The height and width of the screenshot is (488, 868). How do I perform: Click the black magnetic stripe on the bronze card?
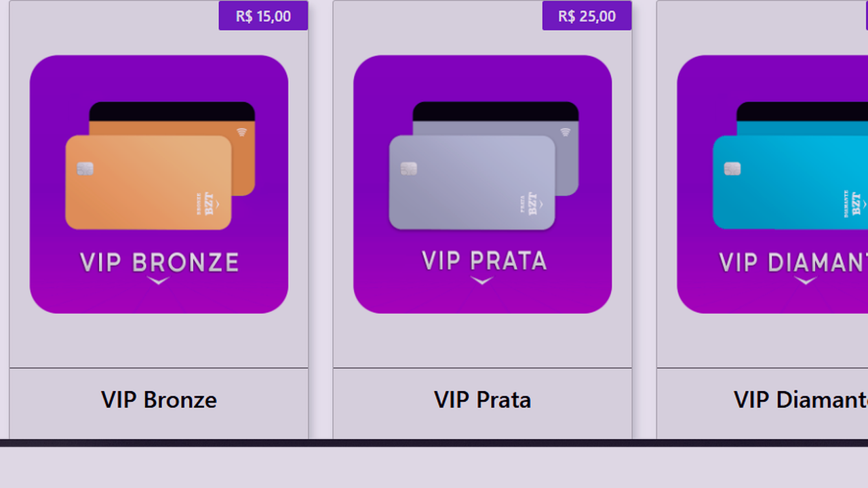(172, 112)
